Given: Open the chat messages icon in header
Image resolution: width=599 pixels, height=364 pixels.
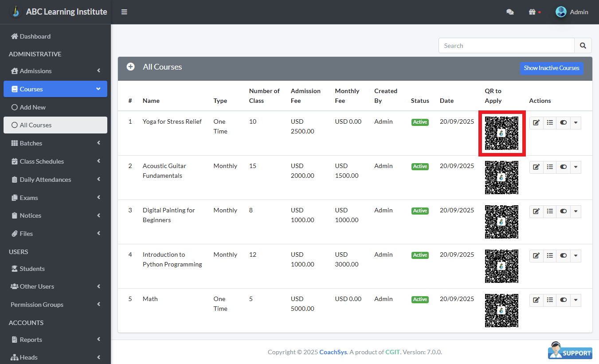Looking at the screenshot, I should [510, 12].
